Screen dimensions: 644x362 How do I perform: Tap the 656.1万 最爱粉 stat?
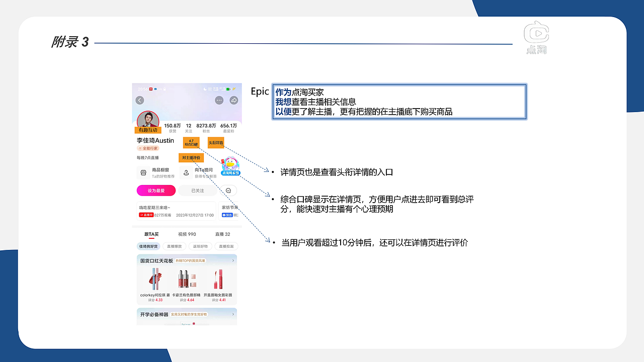(228, 128)
